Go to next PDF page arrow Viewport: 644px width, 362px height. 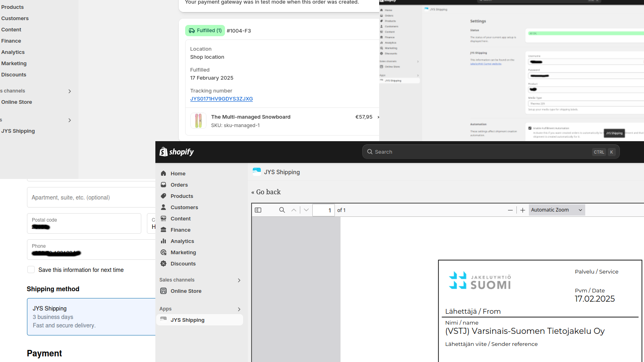tap(306, 210)
